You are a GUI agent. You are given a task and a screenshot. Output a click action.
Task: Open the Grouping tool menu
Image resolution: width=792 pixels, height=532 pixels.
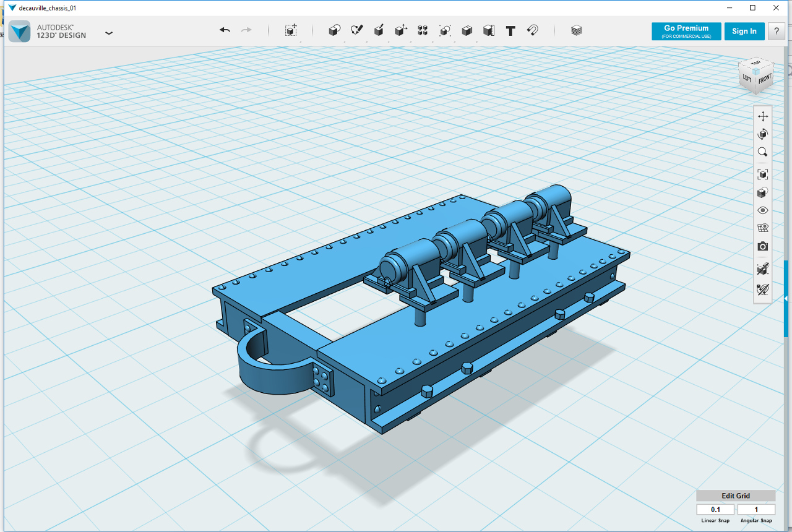click(x=444, y=30)
